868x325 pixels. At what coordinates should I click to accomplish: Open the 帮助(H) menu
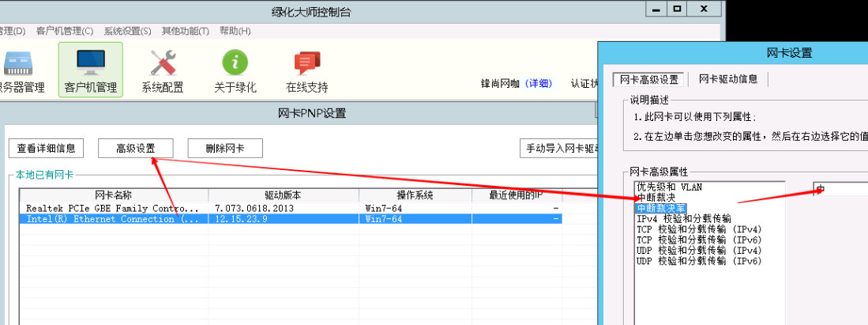point(235,31)
